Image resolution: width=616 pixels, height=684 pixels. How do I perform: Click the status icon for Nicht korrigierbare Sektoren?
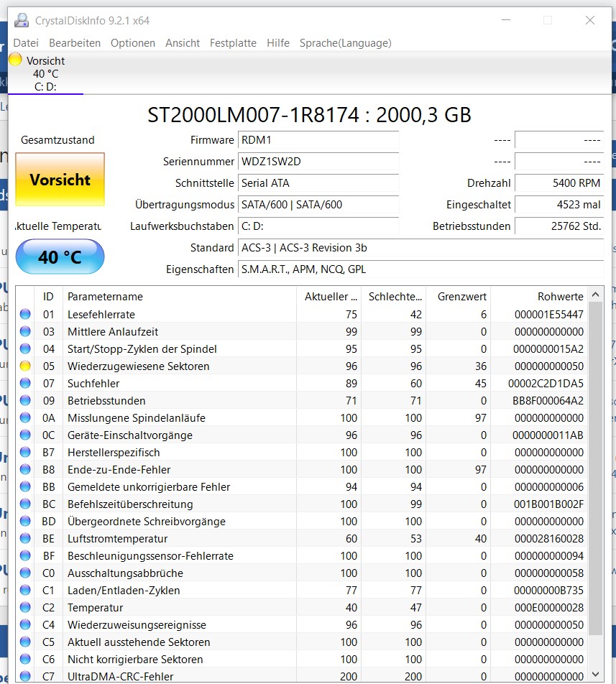(x=25, y=659)
